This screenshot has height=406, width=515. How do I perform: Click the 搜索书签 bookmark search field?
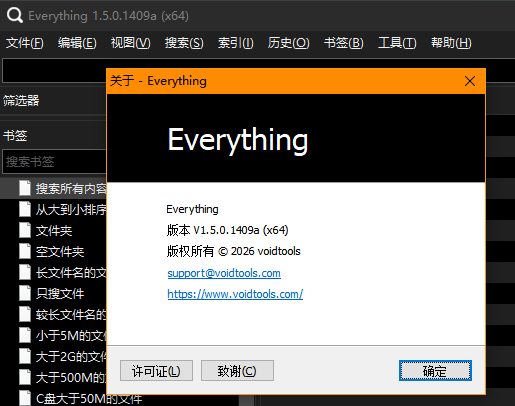55,162
